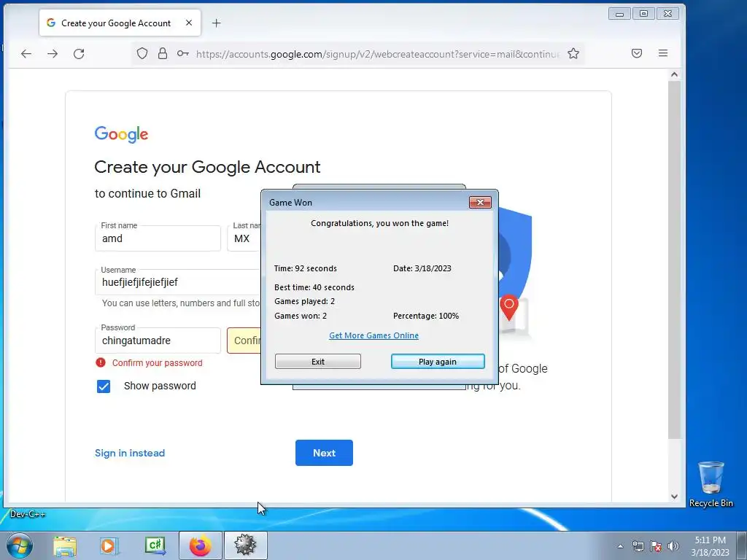747x560 pixels.
Task: Click the Games played: 2 text
Action: click(304, 301)
